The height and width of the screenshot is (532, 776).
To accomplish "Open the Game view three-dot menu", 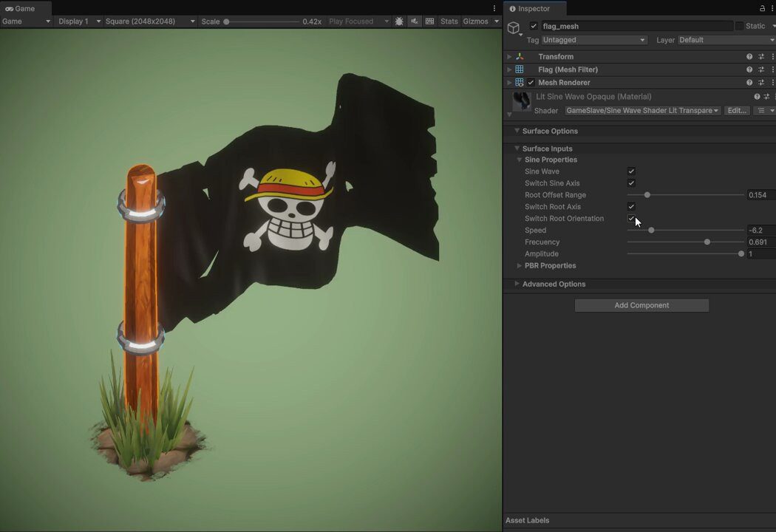I will point(494,8).
